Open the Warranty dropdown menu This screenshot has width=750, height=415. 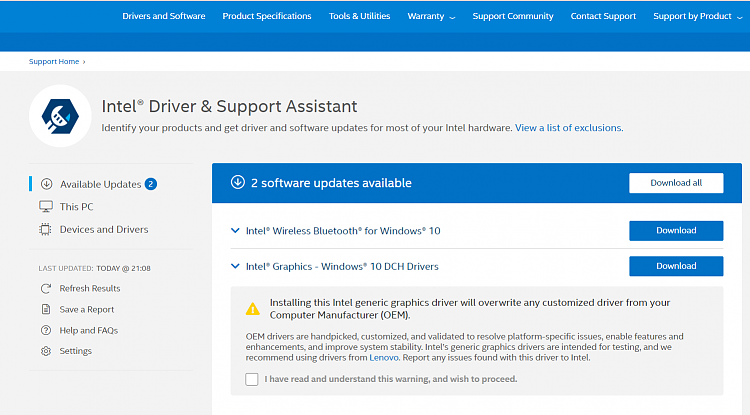(x=431, y=16)
